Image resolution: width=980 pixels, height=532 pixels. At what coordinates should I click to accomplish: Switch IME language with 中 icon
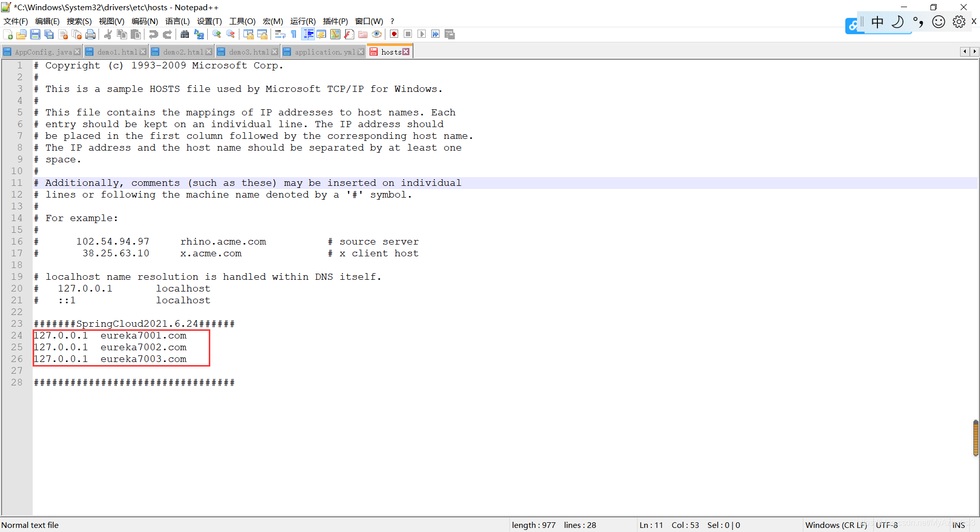pyautogui.click(x=877, y=22)
